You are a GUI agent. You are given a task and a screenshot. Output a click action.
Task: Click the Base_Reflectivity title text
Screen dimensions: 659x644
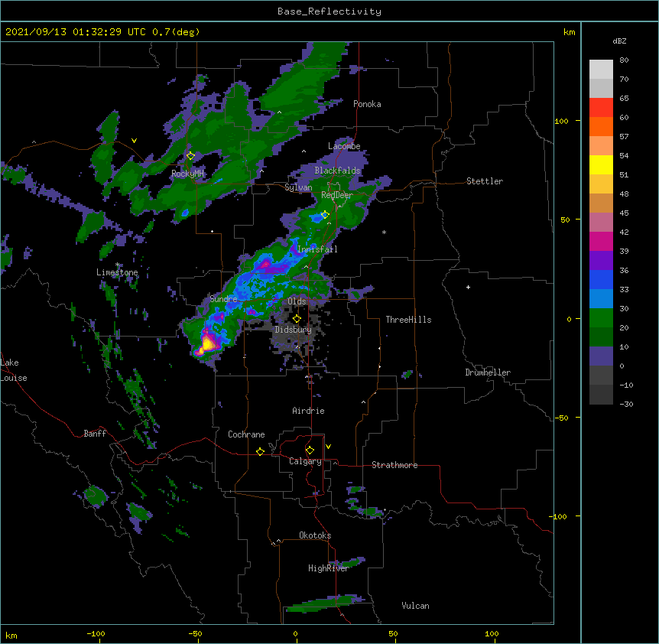[329, 11]
